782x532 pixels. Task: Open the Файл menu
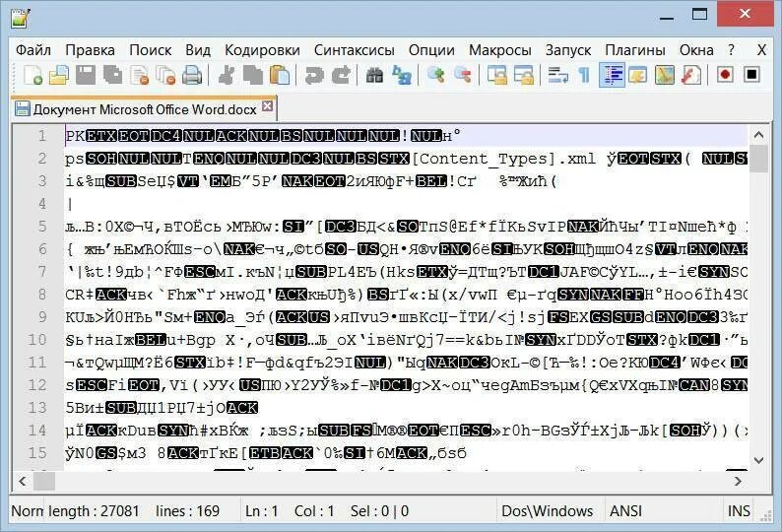point(33,50)
